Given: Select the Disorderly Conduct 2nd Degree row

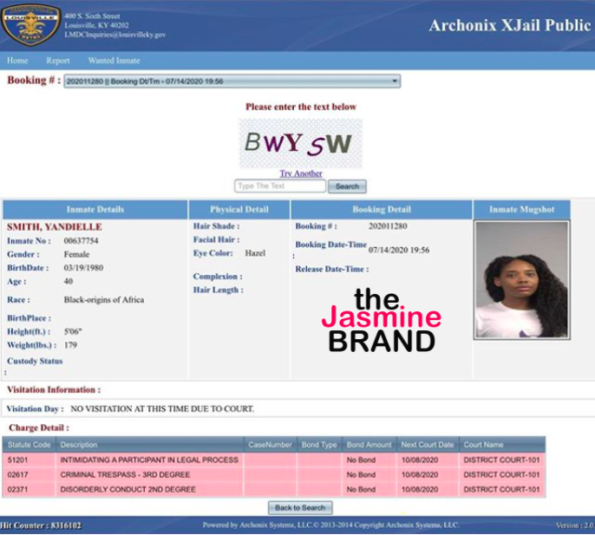Looking at the screenshot, I should tap(274, 489).
